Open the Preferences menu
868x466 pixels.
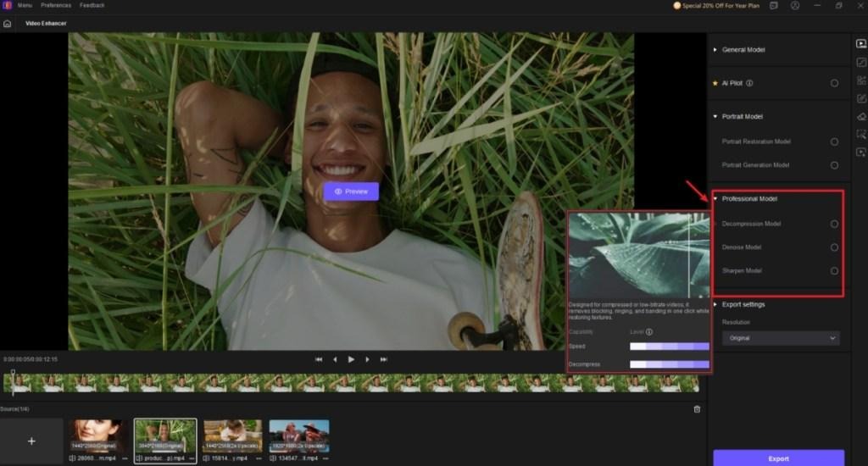point(56,5)
